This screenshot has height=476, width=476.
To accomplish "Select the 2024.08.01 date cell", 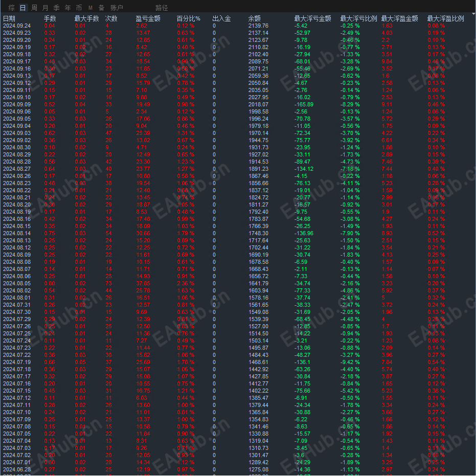I will (x=17, y=298).
